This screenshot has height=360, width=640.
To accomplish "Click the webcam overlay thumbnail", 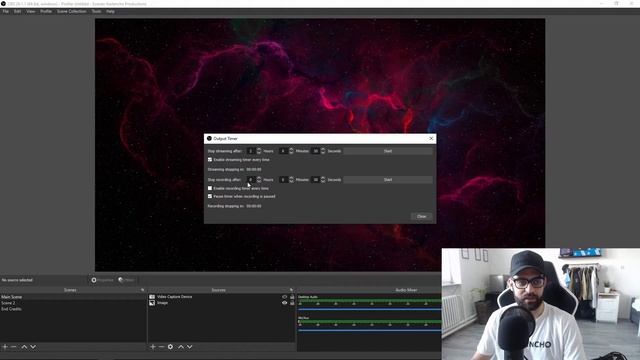I will [x=541, y=304].
